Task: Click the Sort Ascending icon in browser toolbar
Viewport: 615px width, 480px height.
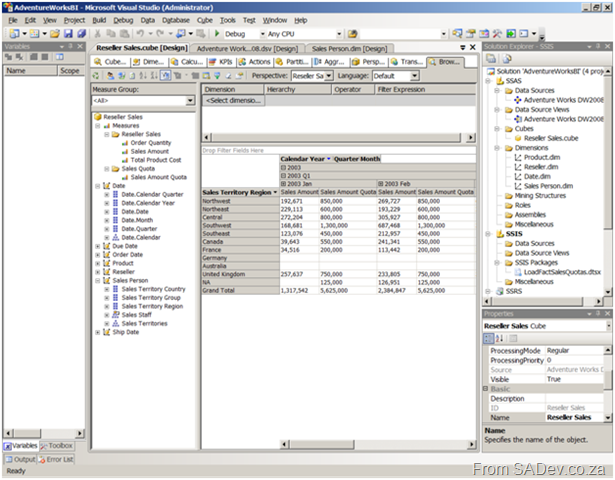Action: point(143,76)
